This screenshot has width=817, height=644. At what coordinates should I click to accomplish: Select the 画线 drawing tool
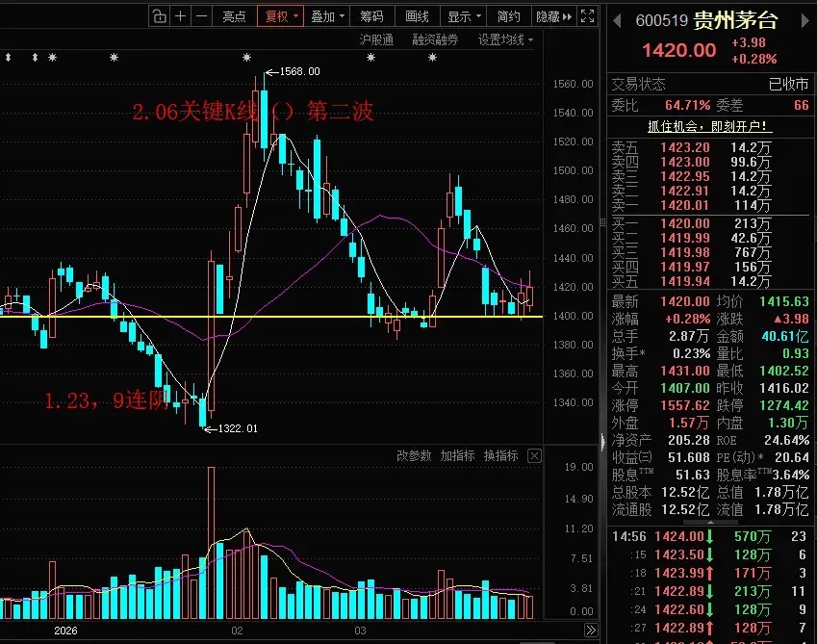pos(417,16)
